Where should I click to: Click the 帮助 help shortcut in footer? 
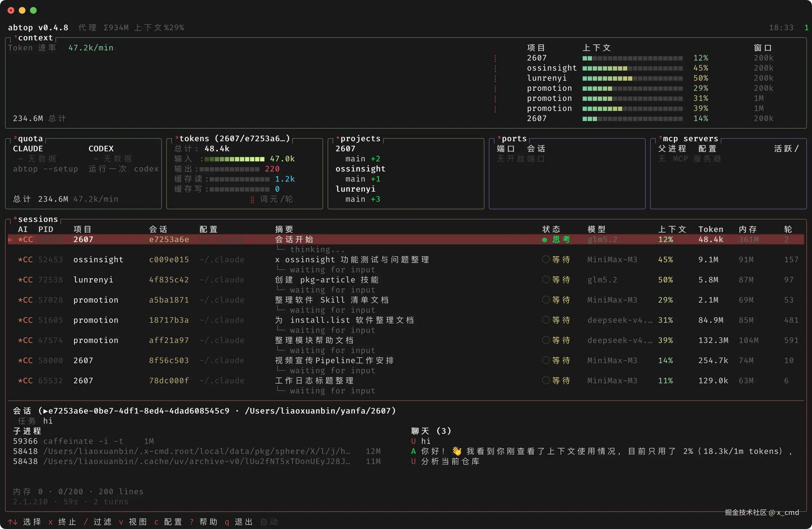(x=203, y=522)
